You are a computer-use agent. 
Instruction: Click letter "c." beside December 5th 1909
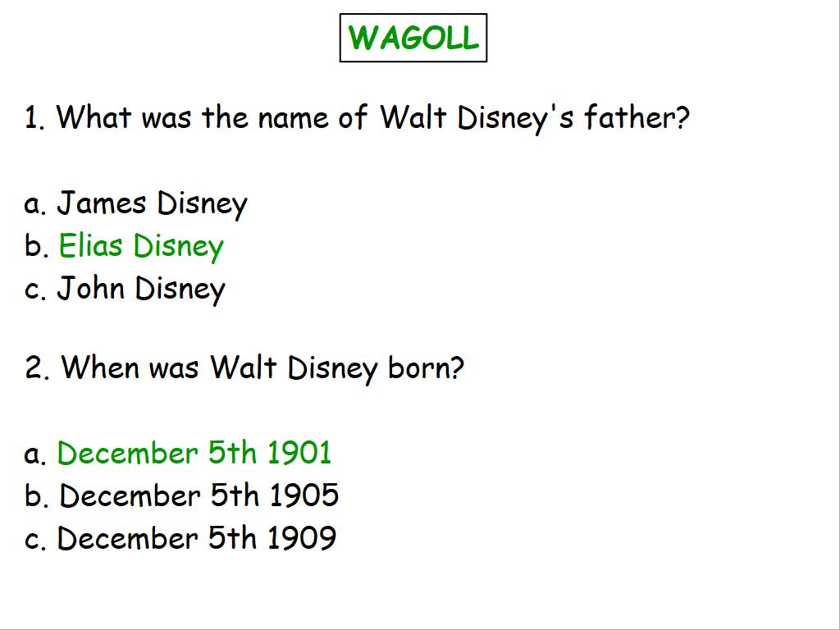35,540
